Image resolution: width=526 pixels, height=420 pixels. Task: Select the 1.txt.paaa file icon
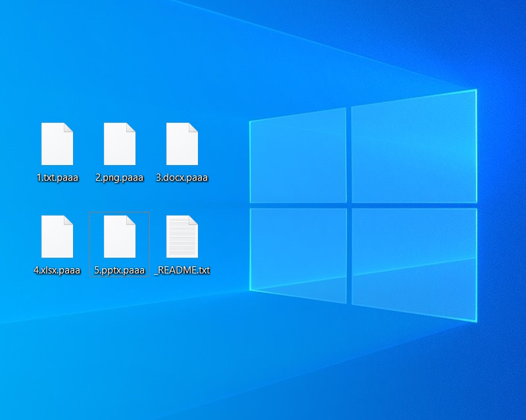click(57, 144)
